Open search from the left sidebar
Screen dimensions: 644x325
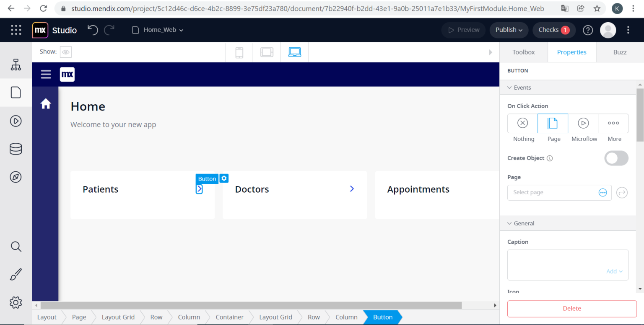point(16,246)
